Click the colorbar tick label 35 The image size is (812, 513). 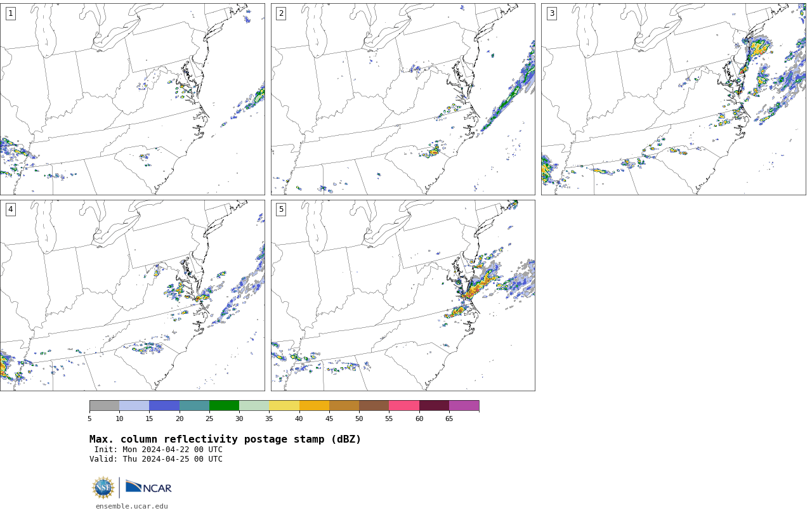(269, 419)
